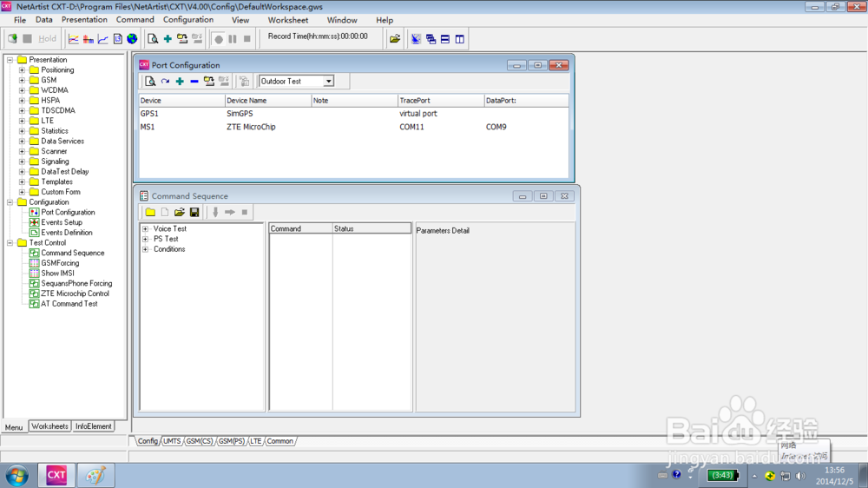Open GSMForcing tree item
The image size is (868, 488).
[60, 263]
